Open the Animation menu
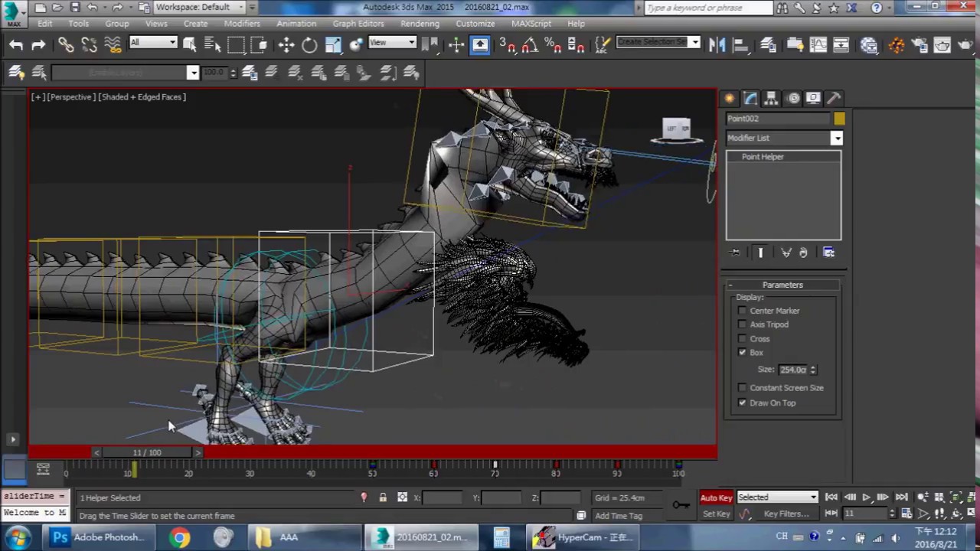The height and width of the screenshot is (551, 980). 296,24
